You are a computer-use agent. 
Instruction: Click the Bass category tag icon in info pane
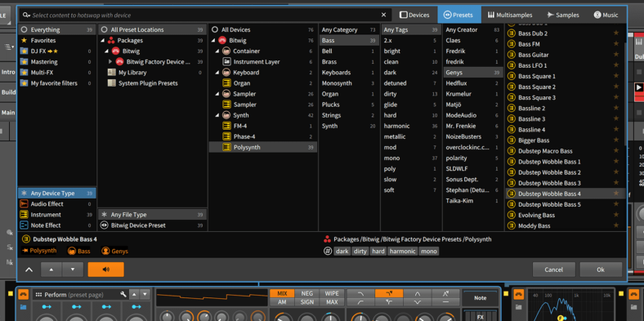(72, 251)
